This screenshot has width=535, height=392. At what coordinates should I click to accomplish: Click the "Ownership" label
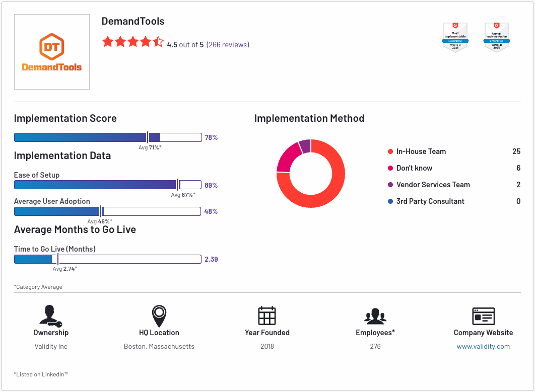pyautogui.click(x=51, y=332)
